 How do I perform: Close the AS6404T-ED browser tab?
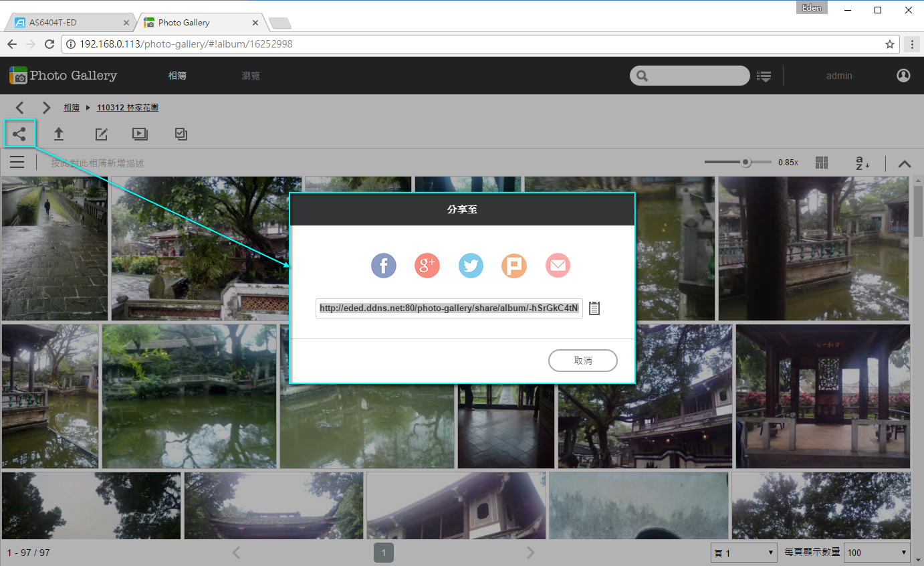point(126,23)
